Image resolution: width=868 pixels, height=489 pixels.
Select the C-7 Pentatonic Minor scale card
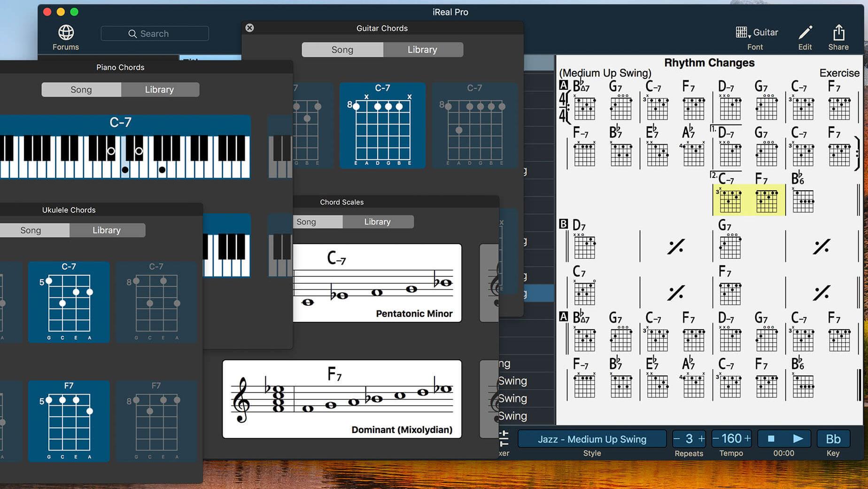(x=377, y=283)
